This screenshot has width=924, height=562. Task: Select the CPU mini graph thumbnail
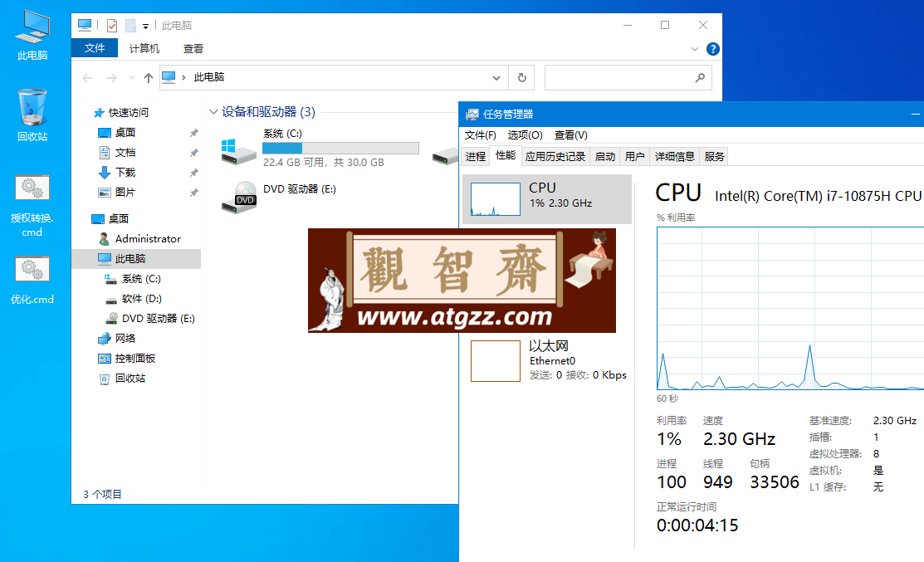click(x=495, y=199)
